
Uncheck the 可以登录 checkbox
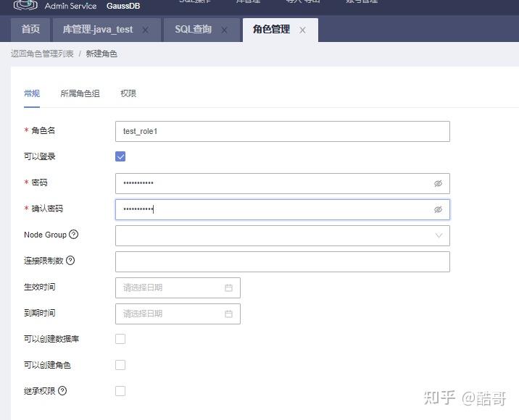[120, 156]
